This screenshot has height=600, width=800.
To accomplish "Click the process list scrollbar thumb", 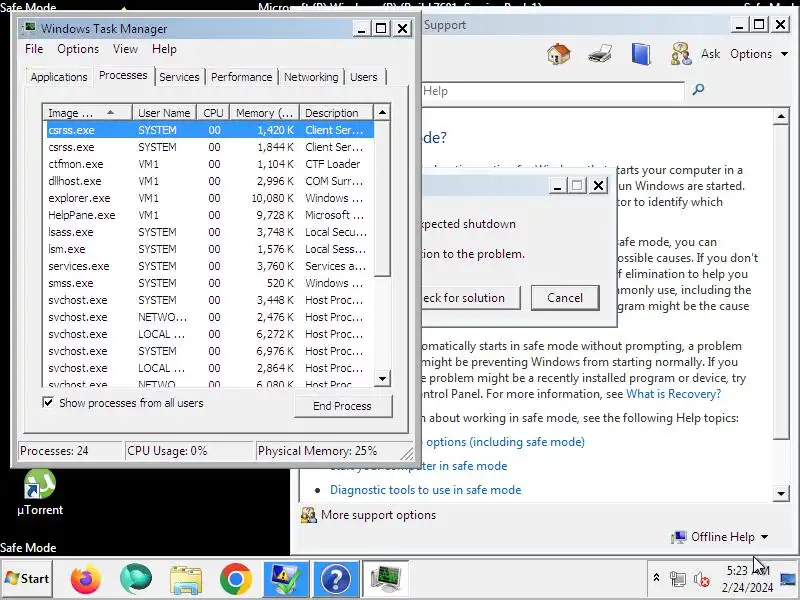I will point(382,198).
